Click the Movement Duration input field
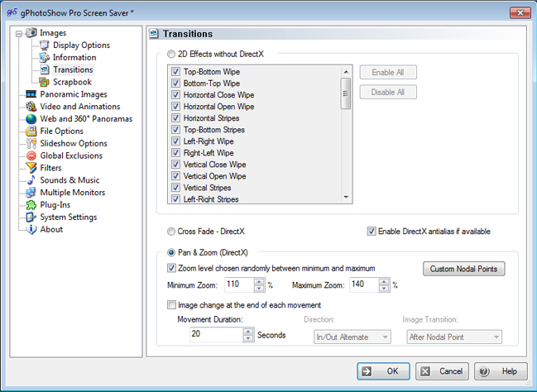 click(x=215, y=335)
